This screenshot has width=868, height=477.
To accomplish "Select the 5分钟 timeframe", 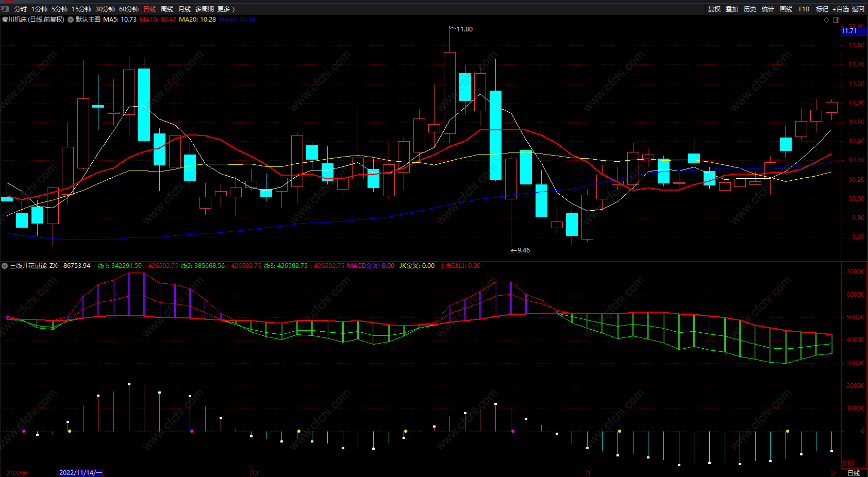I will coord(60,9).
